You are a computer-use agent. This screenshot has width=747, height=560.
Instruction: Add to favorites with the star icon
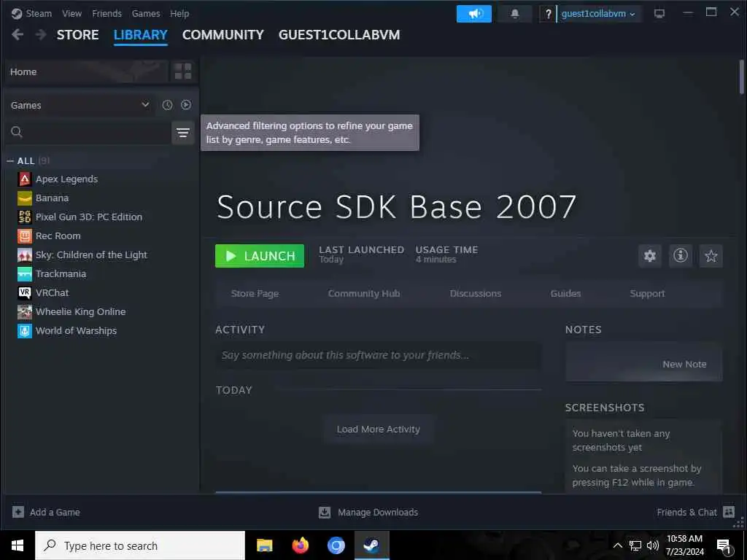point(711,256)
